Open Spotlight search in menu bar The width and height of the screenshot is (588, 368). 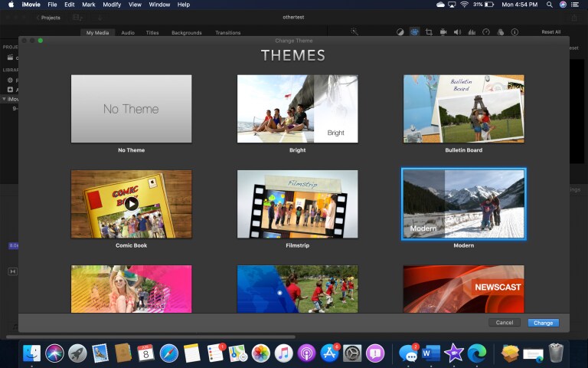coord(550,5)
